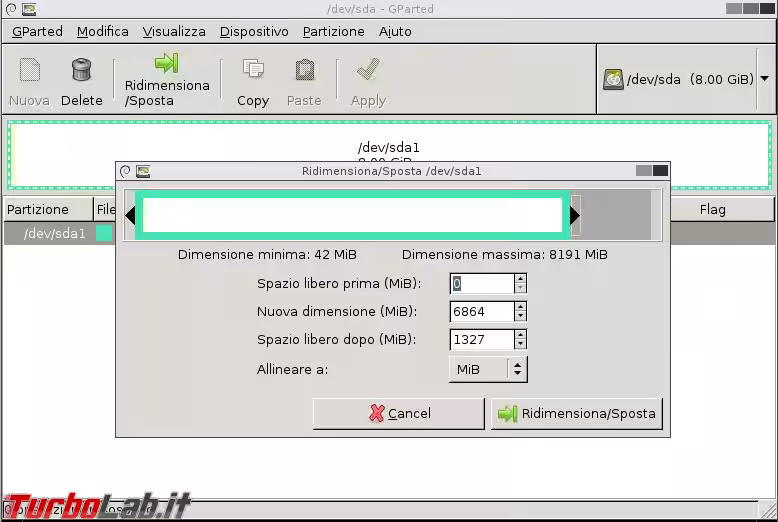
Task: Confirm with the Ridimensiona/Sposta dialog button
Action: pyautogui.click(x=577, y=413)
